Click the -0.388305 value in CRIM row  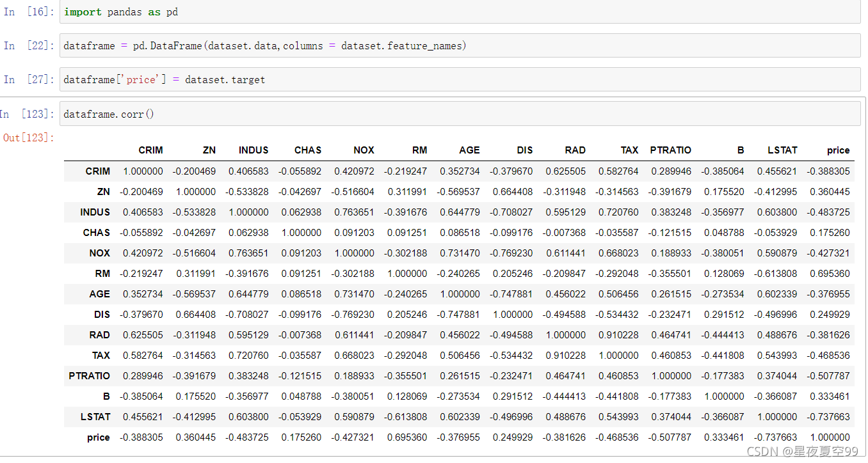(x=828, y=171)
